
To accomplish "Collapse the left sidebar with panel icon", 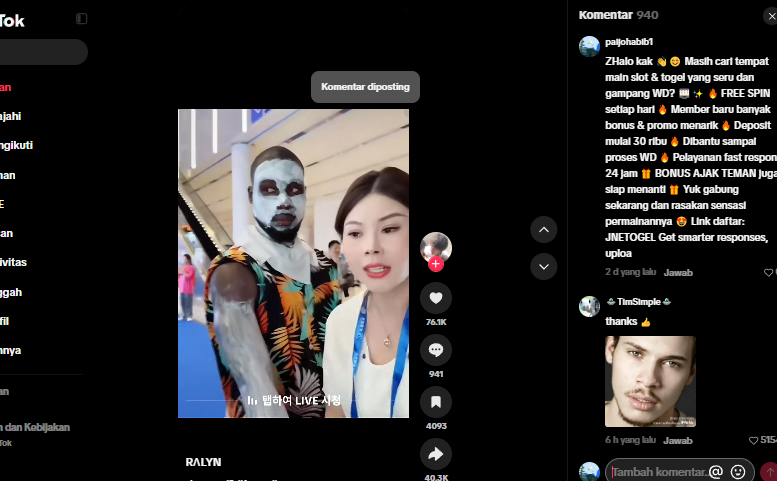I will click(x=82, y=19).
